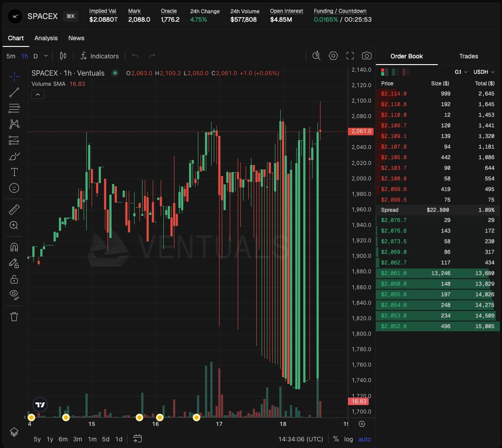Image resolution: width=502 pixels, height=448 pixels.
Task: Click the TradingView logo badge
Action: pyautogui.click(x=40, y=405)
